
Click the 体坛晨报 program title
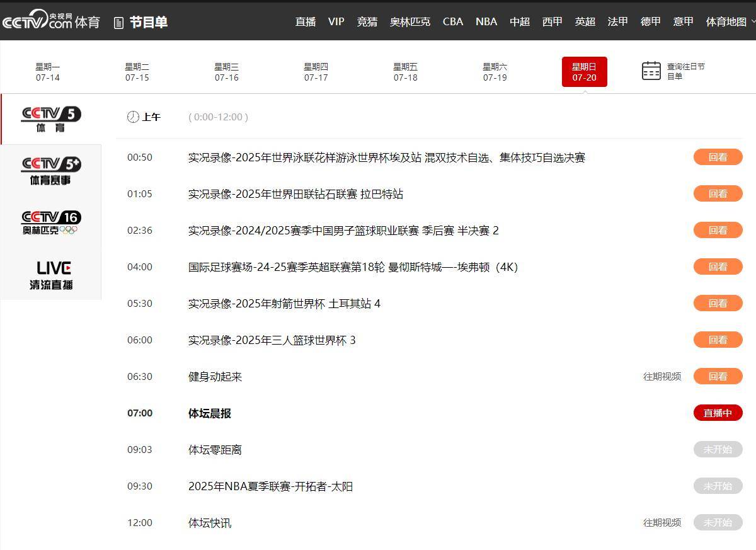(x=210, y=413)
